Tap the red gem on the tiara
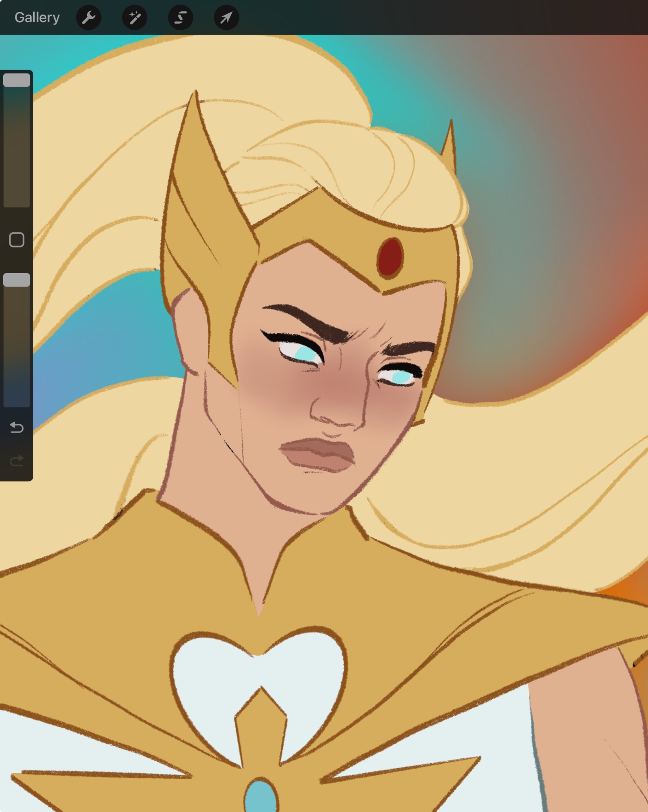 390,257
